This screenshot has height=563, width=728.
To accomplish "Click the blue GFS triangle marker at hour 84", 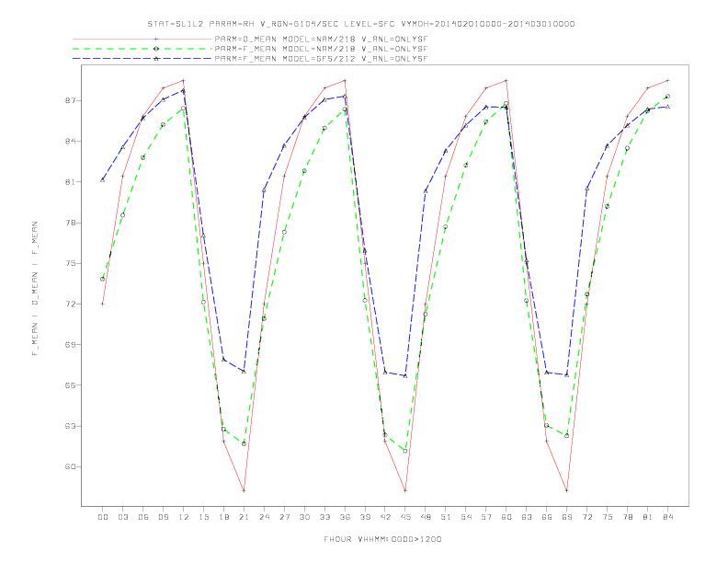I will (x=667, y=107).
